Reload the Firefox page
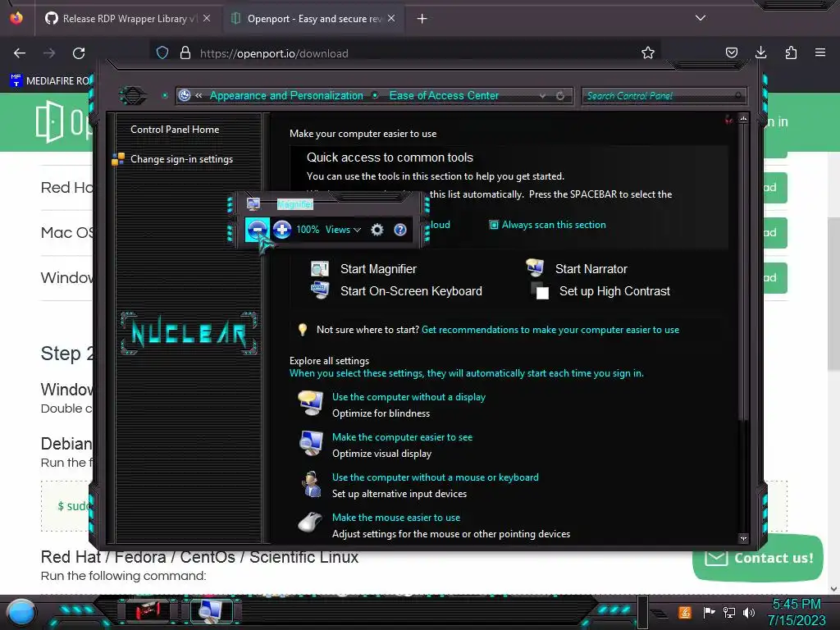This screenshot has width=840, height=630. click(79, 53)
